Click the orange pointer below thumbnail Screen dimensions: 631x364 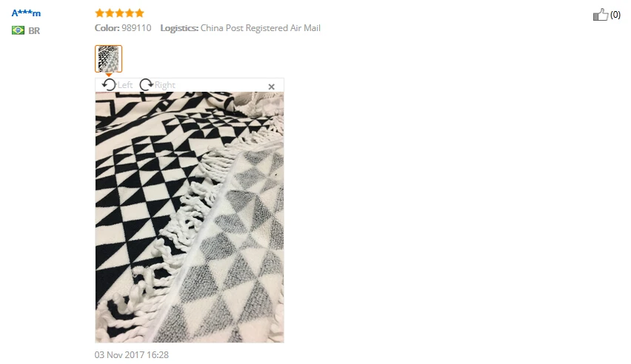point(108,75)
